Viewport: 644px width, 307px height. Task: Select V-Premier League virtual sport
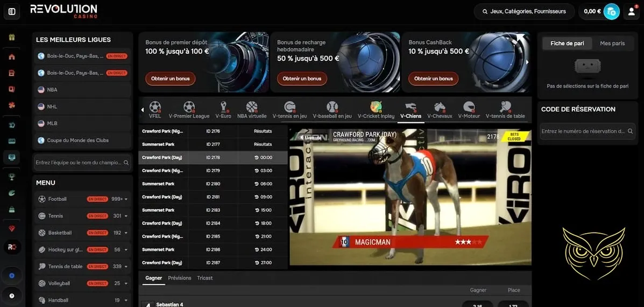(x=189, y=110)
